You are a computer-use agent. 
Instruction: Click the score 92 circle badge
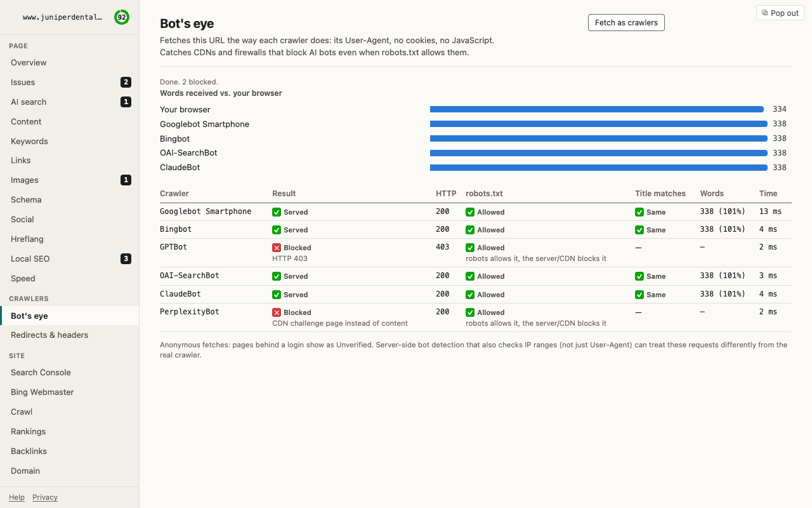click(122, 17)
